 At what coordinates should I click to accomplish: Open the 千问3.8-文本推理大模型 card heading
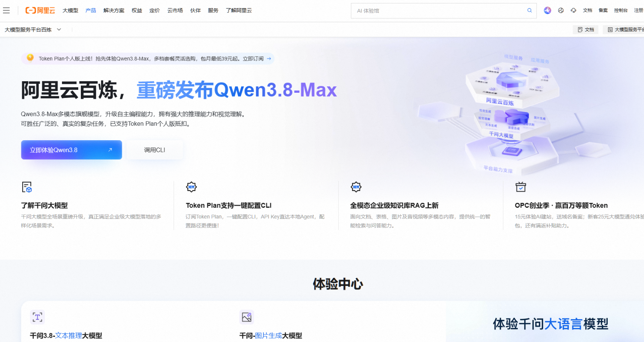coord(66,336)
